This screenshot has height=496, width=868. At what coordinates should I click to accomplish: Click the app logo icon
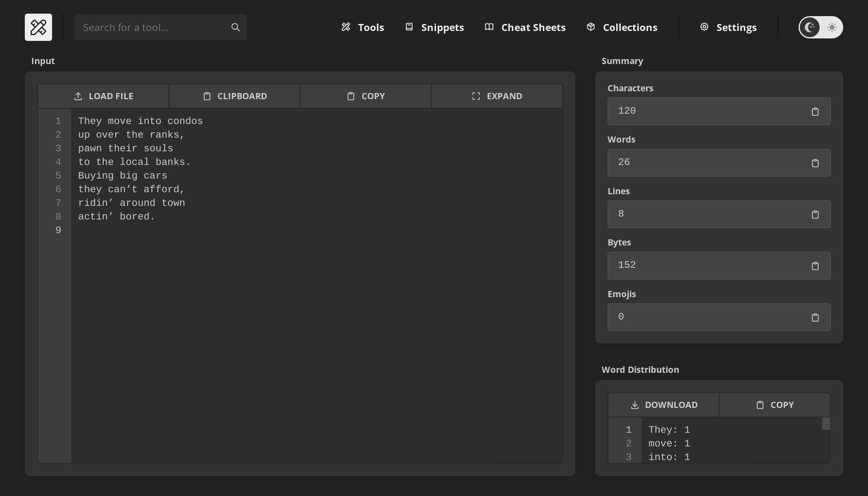pos(38,27)
